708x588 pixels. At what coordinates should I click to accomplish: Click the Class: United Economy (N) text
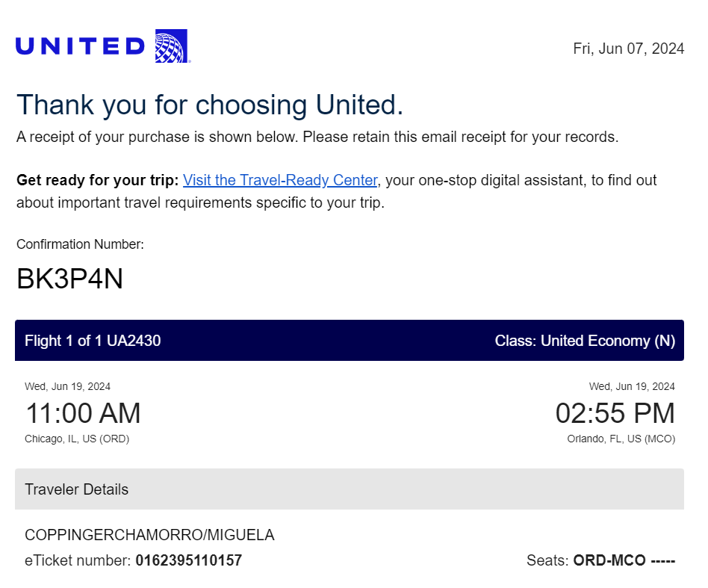click(585, 341)
